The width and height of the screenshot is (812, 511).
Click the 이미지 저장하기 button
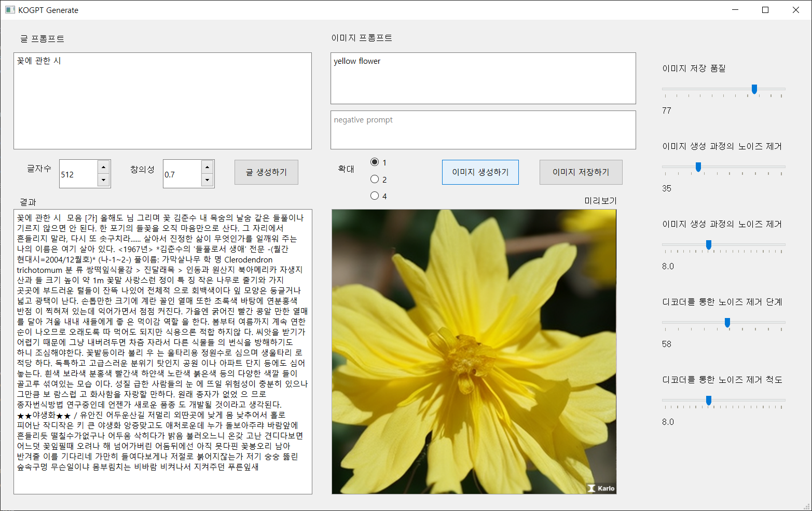point(581,172)
